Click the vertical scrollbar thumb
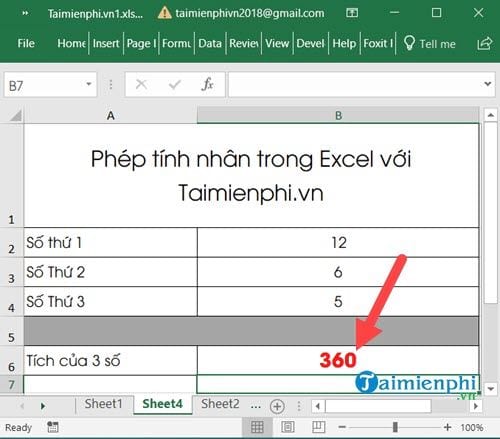500x439 pixels. tap(490, 212)
